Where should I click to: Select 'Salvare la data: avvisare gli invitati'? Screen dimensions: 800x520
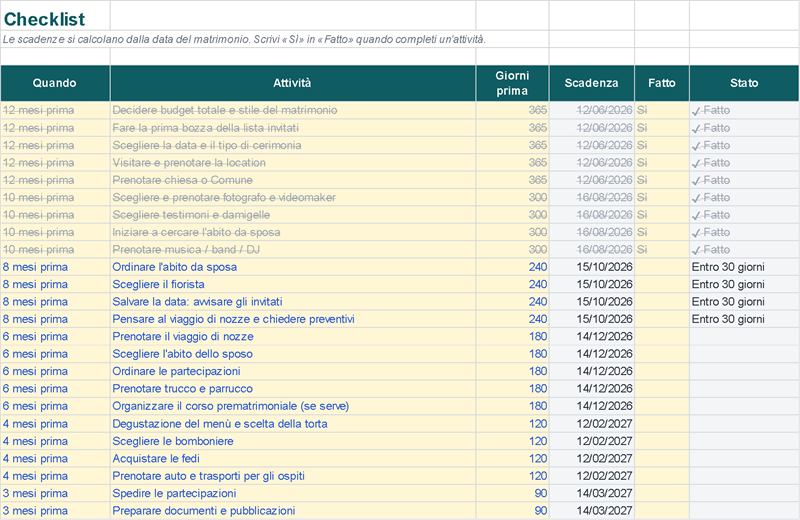(x=293, y=301)
